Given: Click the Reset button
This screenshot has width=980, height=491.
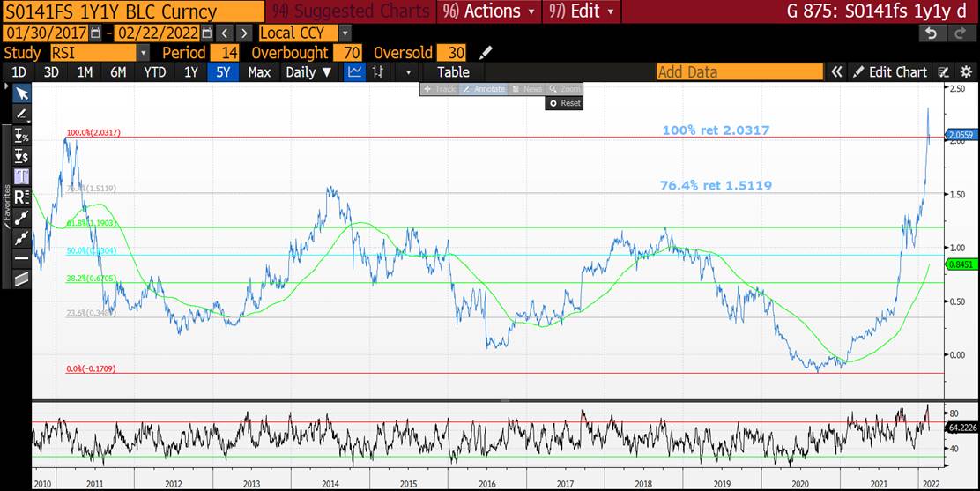Looking at the screenshot, I should tap(564, 103).
